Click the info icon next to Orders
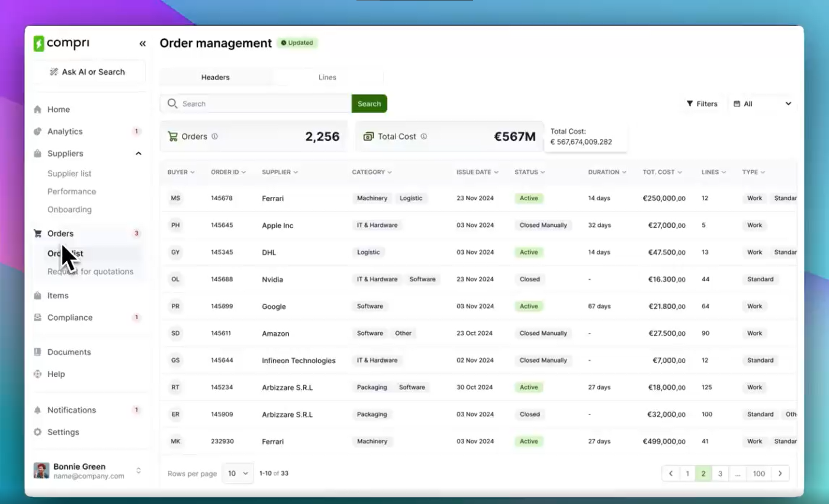This screenshot has height=504, width=829. 215,136
